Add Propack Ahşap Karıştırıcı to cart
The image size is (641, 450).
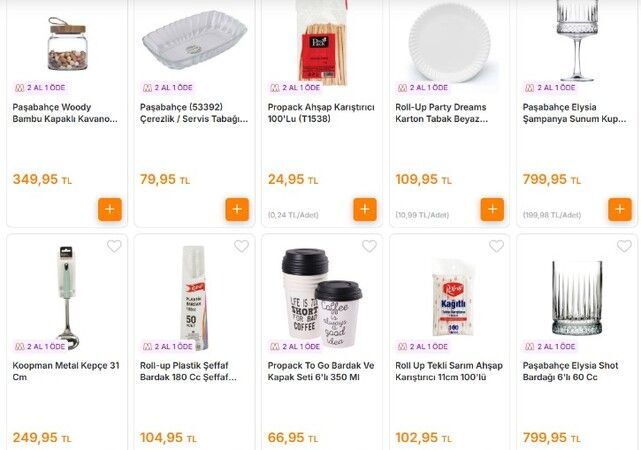(365, 210)
